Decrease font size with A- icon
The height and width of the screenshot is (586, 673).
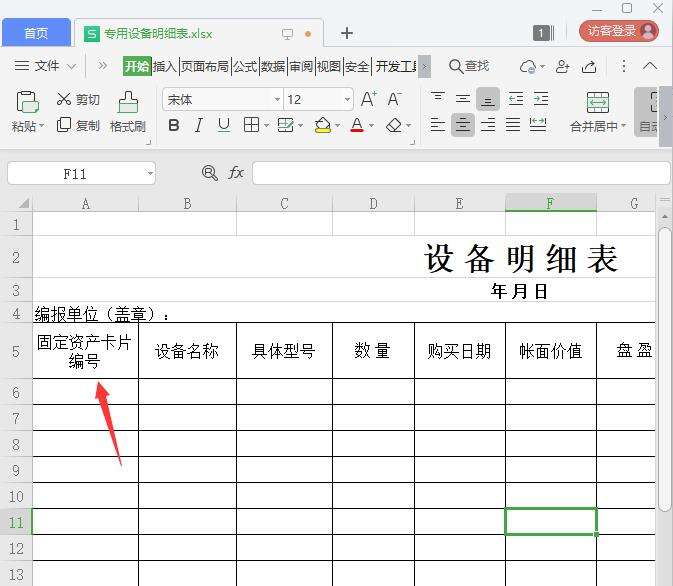[395, 99]
